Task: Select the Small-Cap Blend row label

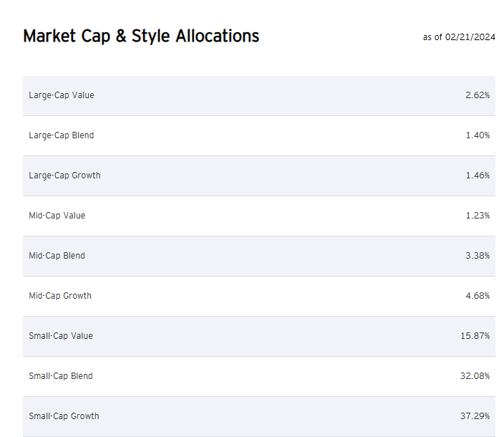Action: (61, 376)
